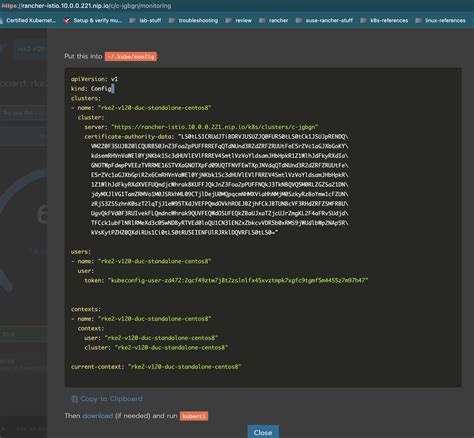Click the ~/.kube/config code label
474x438 pixels.
[131, 57]
